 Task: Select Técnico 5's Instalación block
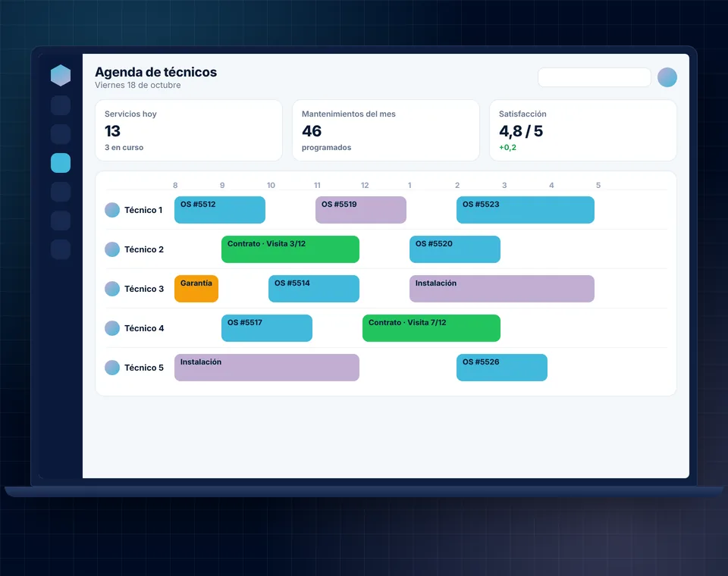(x=267, y=368)
